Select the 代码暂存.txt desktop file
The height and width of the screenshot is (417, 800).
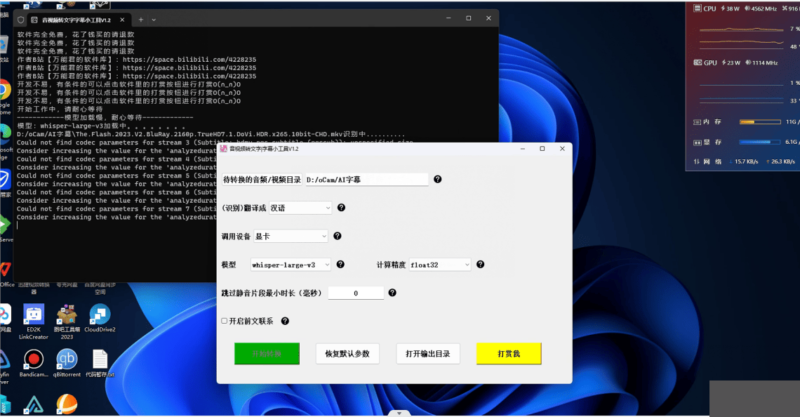click(100, 363)
